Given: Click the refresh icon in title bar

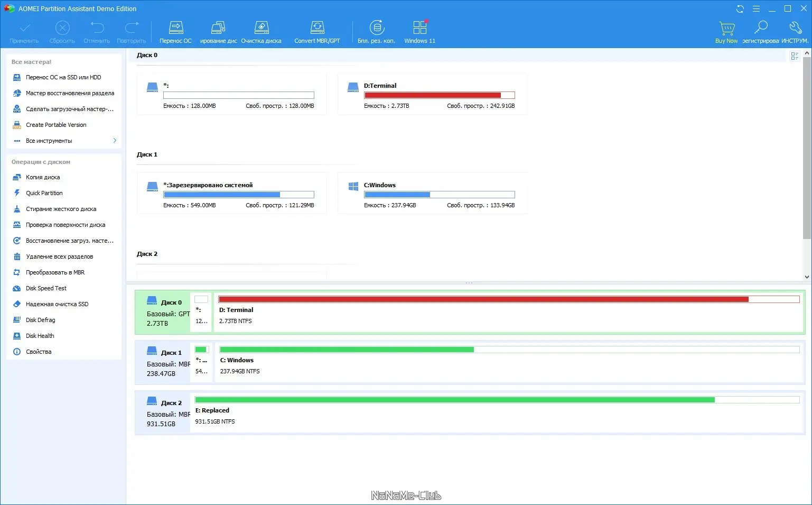Looking at the screenshot, I should pos(740,8).
